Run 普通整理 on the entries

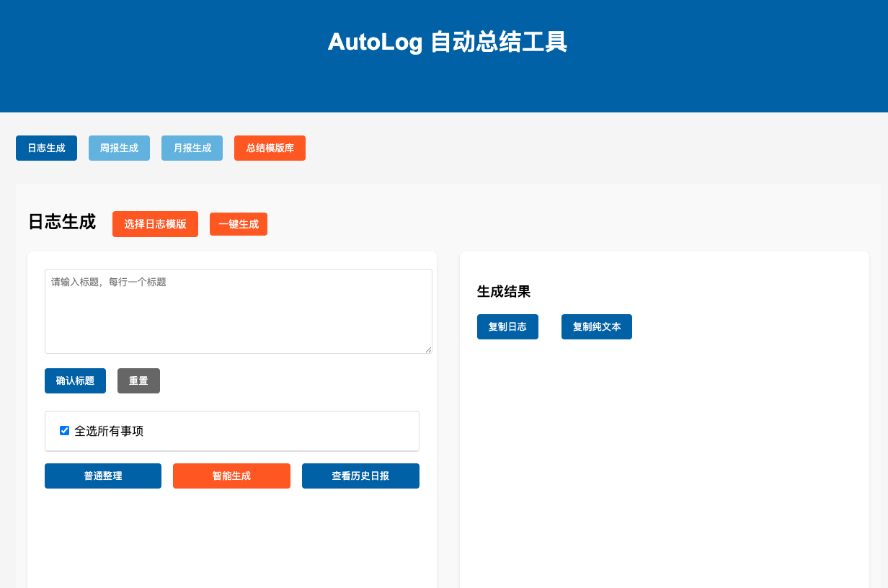pos(103,476)
